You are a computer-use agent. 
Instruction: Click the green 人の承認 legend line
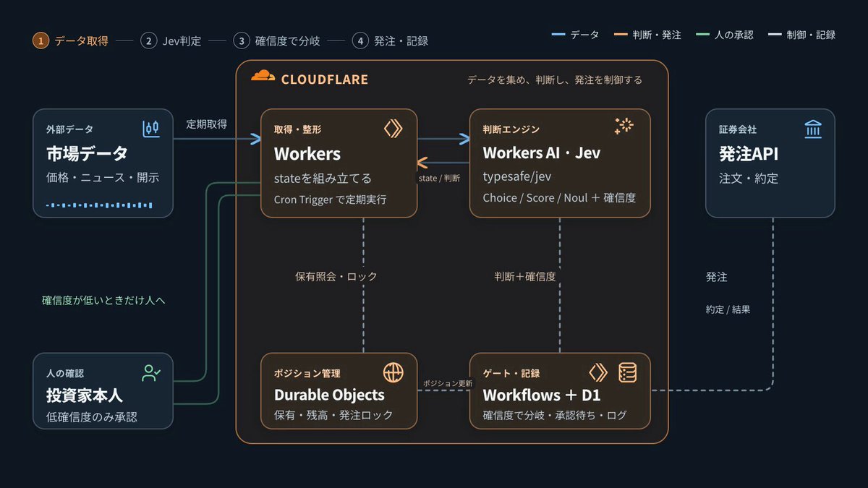702,35
